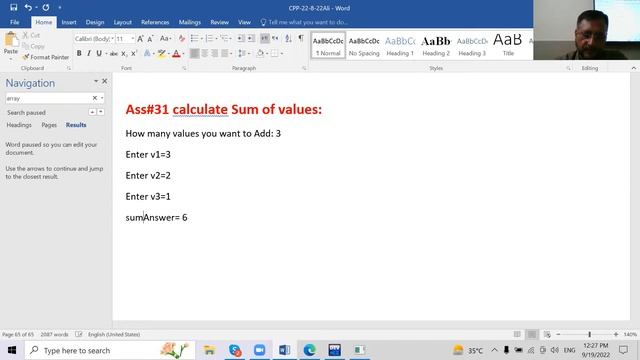Toggle justify alignment
The width and height of the screenshot is (640, 360).
click(224, 53)
